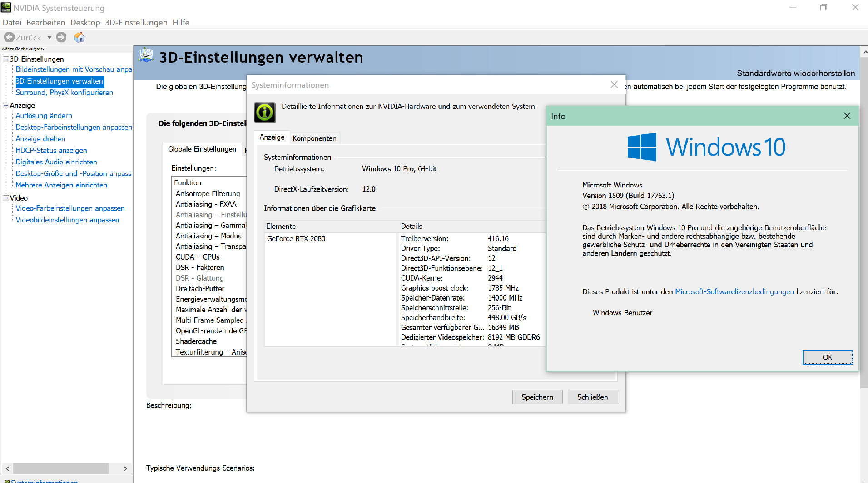Viewport: 868px width, 483px height.
Task: Select Anisotrope Filterung in the settings list
Action: (208, 193)
